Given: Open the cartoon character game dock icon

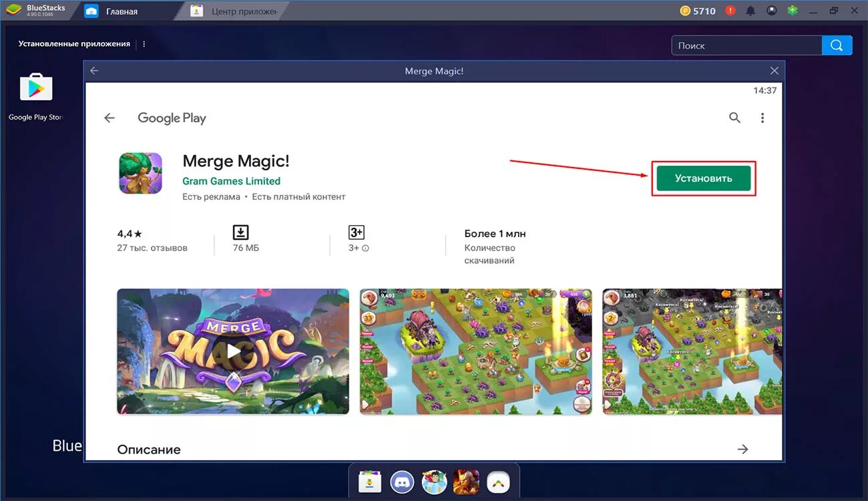Looking at the screenshot, I should (434, 481).
